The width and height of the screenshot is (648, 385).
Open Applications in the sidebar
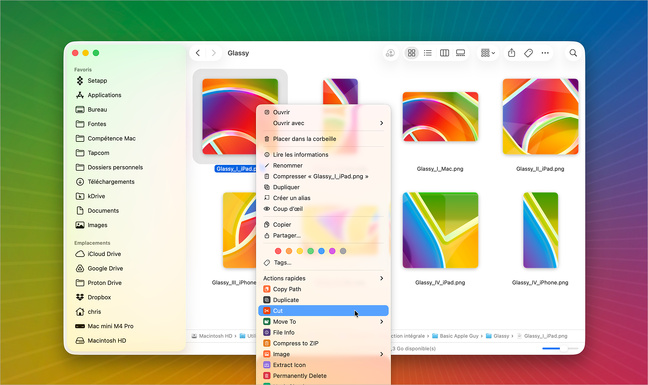click(104, 95)
